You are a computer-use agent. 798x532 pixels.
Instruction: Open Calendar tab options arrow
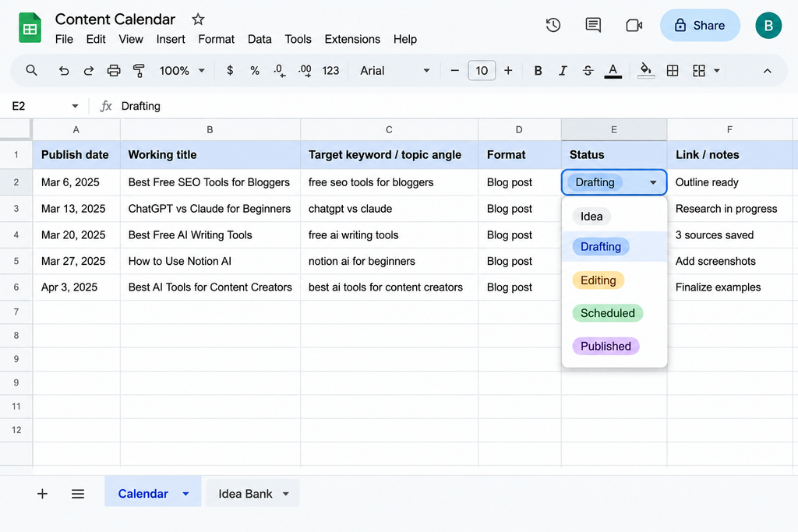pos(185,493)
